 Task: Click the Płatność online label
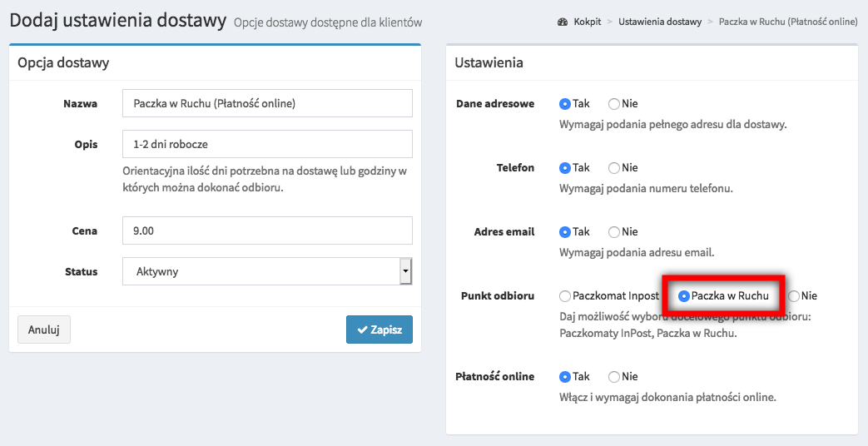coord(495,377)
